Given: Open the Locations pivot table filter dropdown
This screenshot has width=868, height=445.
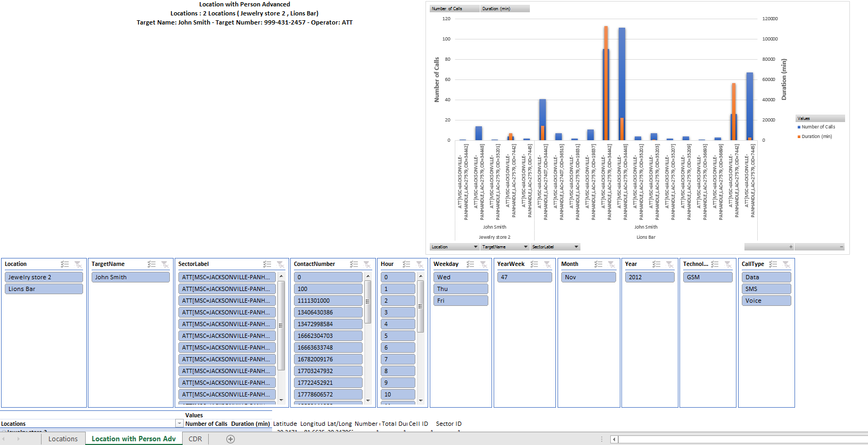Looking at the screenshot, I should tap(179, 424).
